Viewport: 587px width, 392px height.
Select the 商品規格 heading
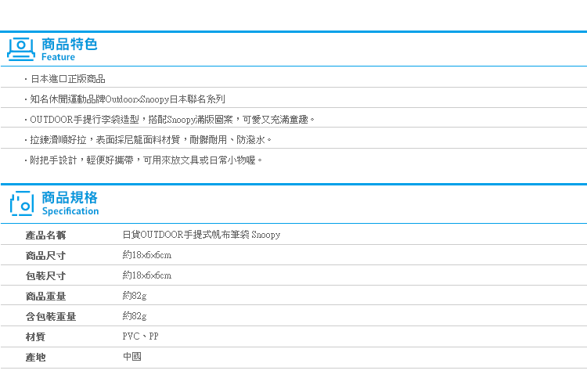(x=70, y=197)
